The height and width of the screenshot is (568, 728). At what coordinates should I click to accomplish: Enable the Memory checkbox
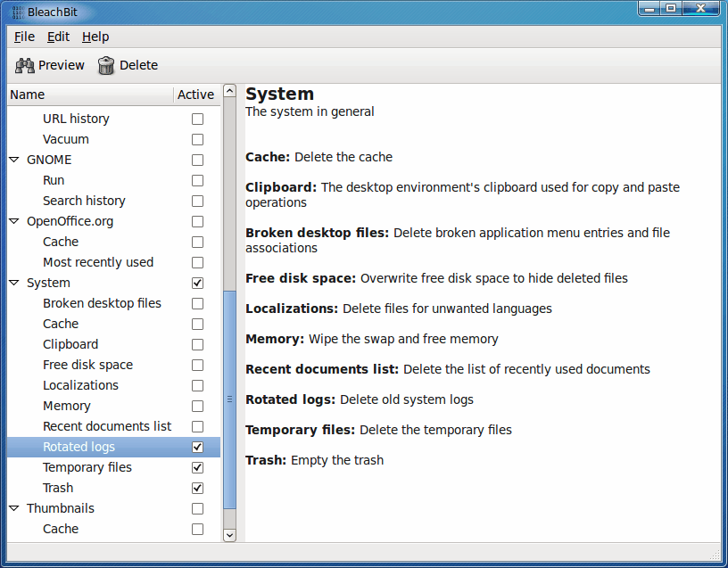click(x=197, y=406)
